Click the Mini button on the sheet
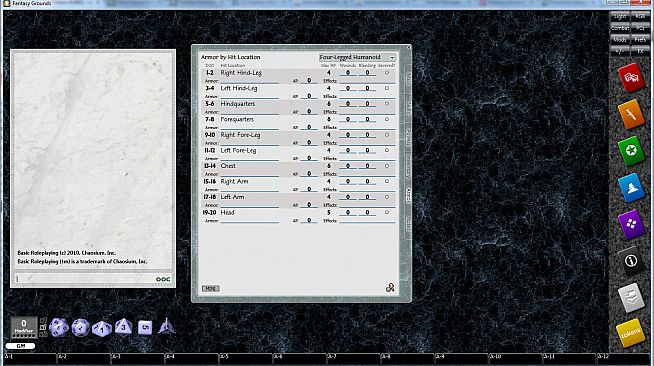 pyautogui.click(x=211, y=288)
